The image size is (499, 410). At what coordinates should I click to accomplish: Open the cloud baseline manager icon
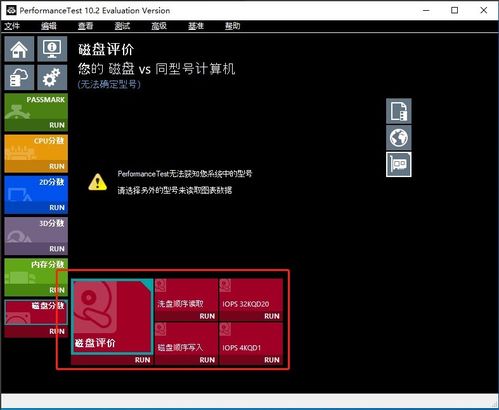point(19,77)
